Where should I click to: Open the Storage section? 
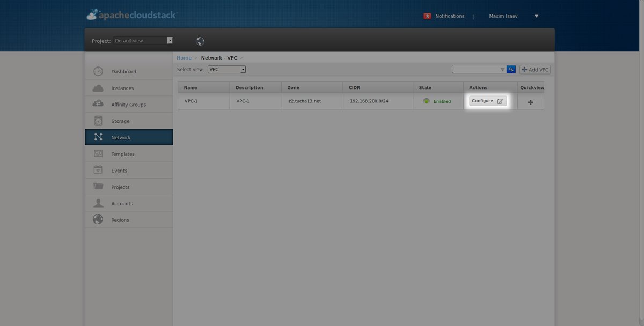pos(129,121)
